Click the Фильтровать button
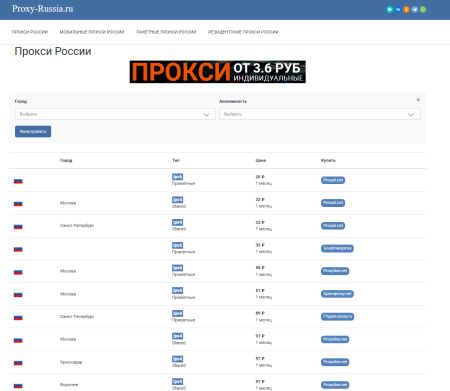The image size is (450, 391). pyautogui.click(x=33, y=131)
